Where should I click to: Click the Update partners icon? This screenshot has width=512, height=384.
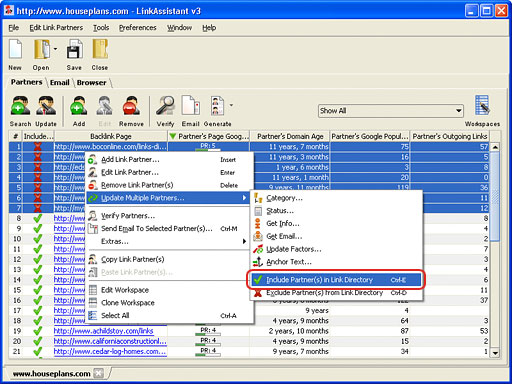[x=46, y=106]
